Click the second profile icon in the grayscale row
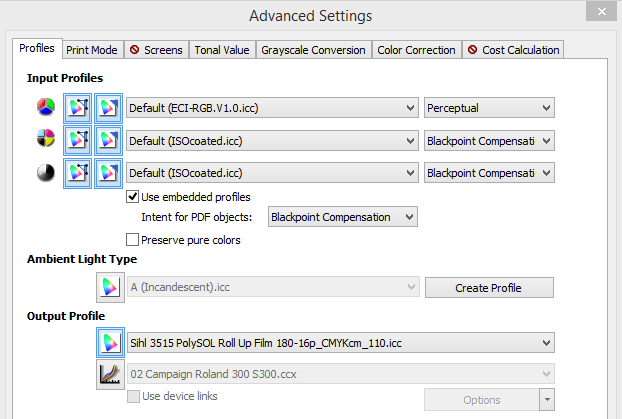 108,172
